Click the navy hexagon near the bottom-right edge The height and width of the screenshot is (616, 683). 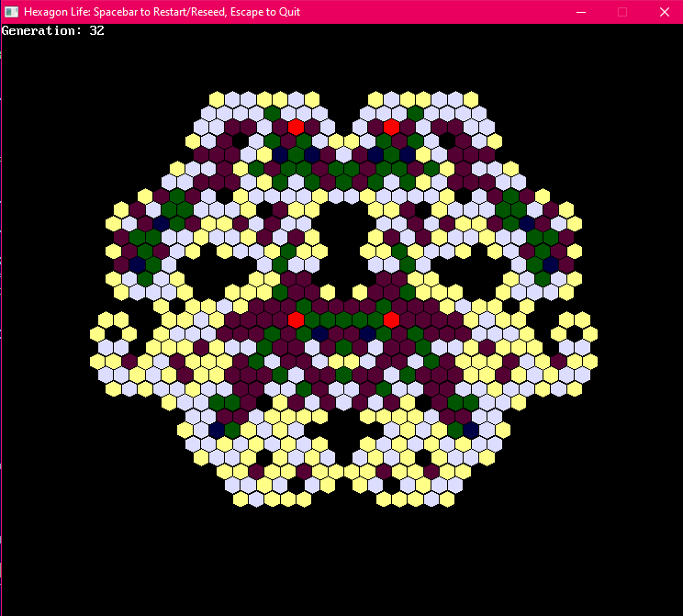point(471,430)
